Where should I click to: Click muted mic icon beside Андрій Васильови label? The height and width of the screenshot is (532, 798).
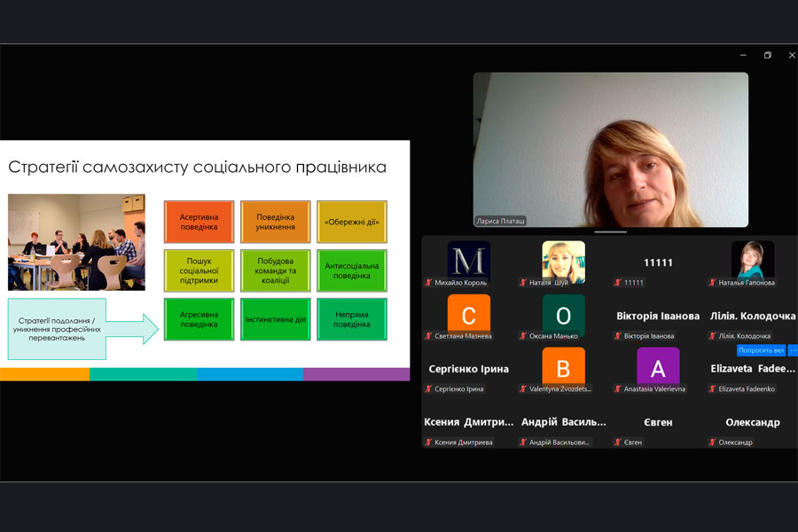523,442
